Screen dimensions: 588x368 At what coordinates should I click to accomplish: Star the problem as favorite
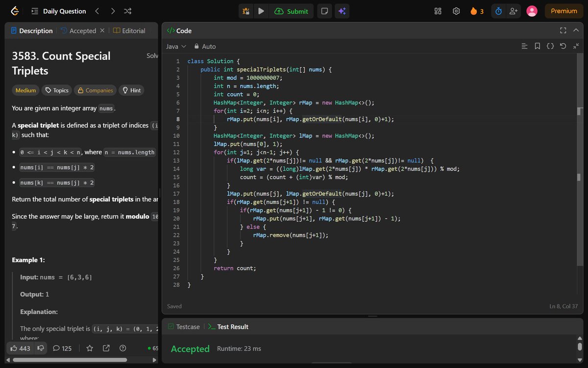(x=90, y=348)
